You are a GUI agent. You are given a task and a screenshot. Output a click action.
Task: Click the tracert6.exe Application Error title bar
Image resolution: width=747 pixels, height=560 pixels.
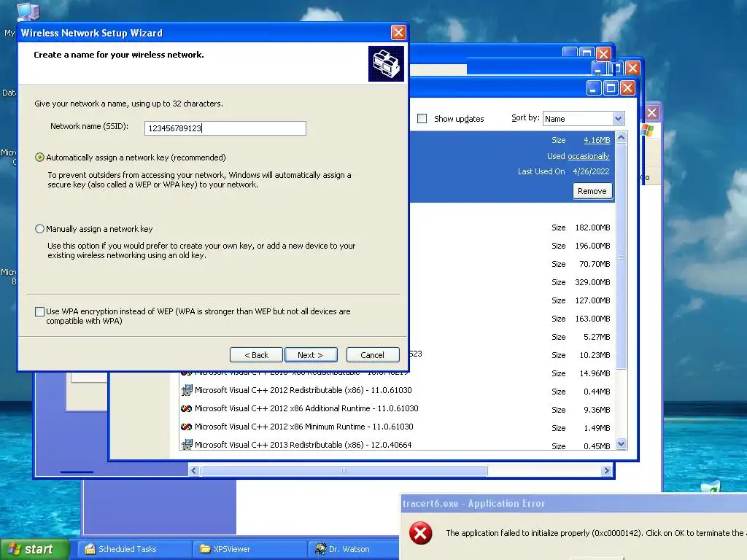[x=574, y=503]
